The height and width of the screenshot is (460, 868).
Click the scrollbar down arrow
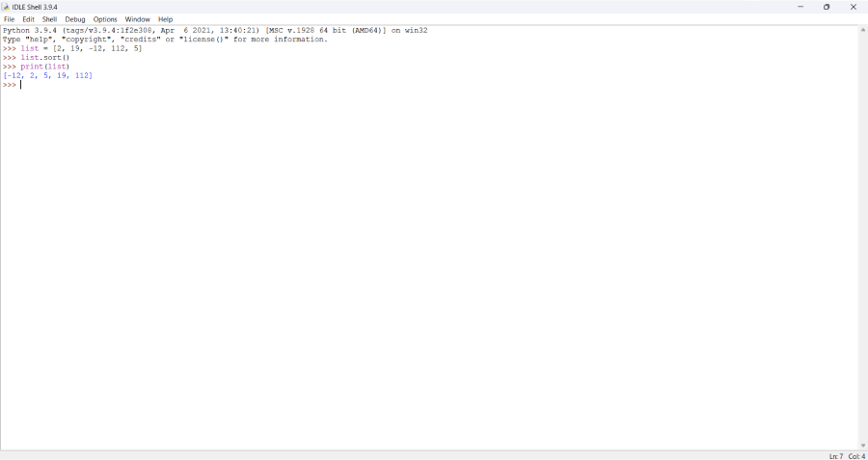(863, 446)
